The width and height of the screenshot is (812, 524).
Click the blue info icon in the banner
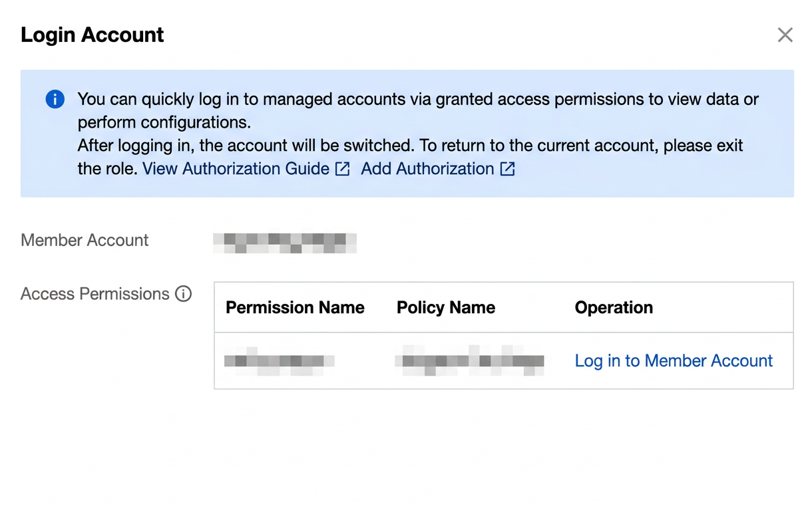(x=55, y=100)
